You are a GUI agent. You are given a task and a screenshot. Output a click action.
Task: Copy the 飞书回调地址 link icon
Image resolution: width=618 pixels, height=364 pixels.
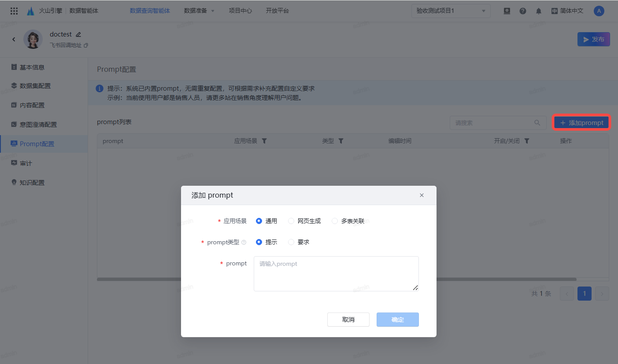[86, 45]
